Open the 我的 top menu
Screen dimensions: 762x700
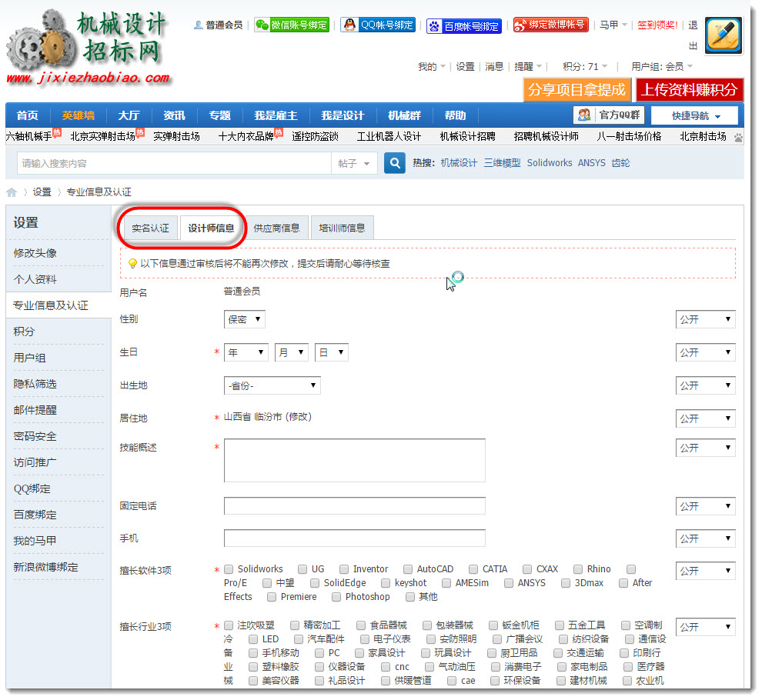[x=431, y=67]
